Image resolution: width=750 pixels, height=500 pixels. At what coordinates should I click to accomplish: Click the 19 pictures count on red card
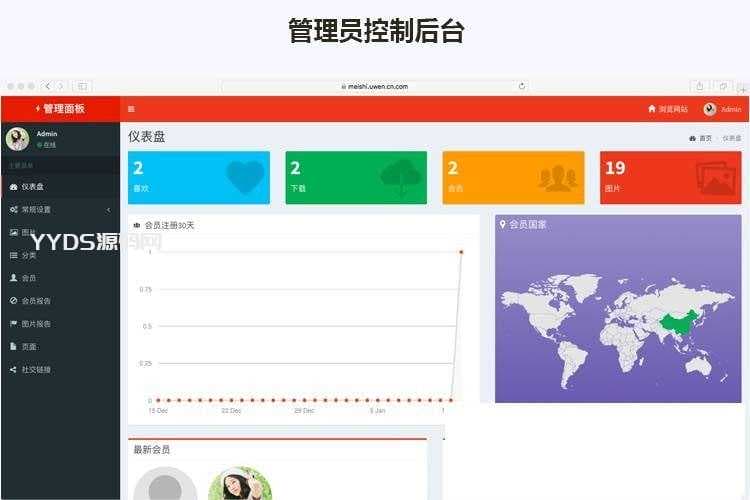pyautogui.click(x=615, y=168)
